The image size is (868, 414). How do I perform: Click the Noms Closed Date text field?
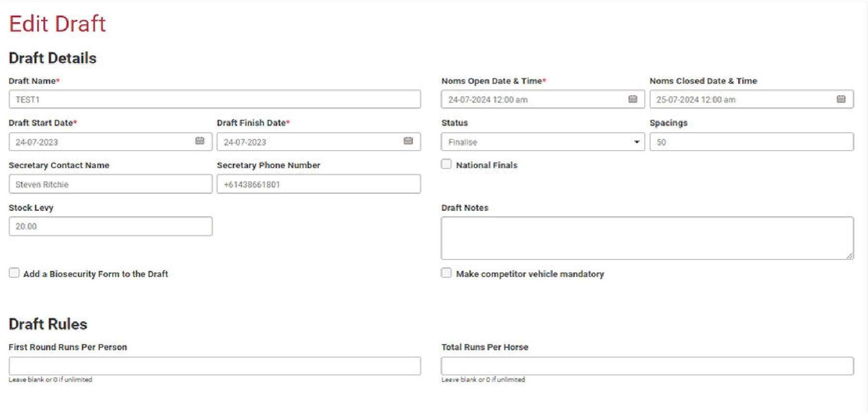(x=738, y=99)
